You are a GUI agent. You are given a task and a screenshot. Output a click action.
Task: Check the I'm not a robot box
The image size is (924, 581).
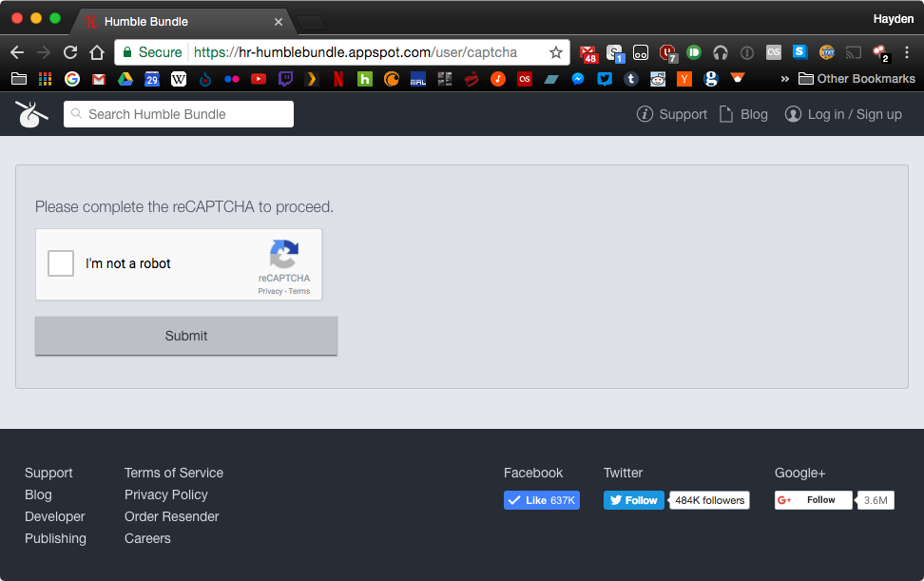pyautogui.click(x=60, y=262)
